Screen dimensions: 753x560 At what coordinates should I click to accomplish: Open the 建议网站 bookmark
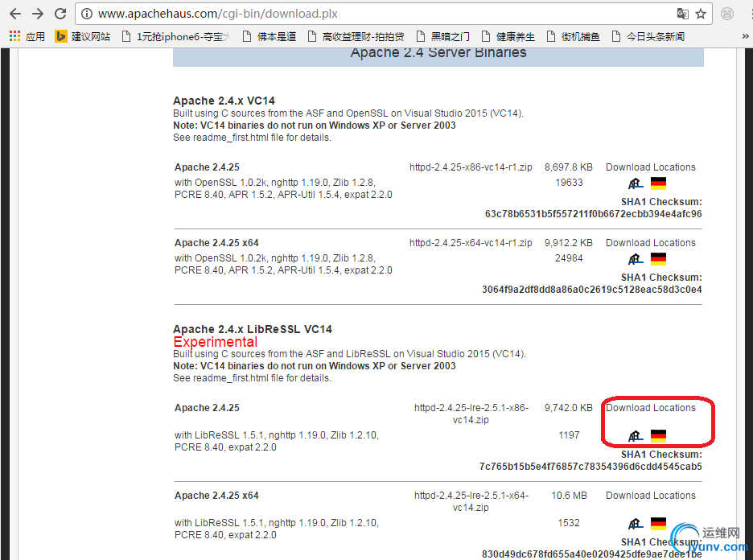pyautogui.click(x=82, y=36)
